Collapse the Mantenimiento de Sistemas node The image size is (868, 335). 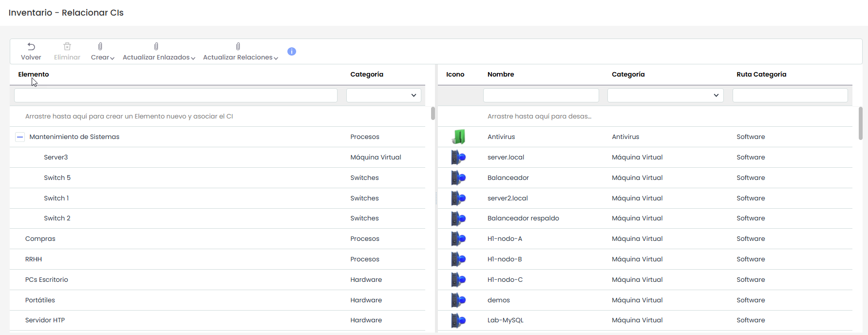point(20,137)
